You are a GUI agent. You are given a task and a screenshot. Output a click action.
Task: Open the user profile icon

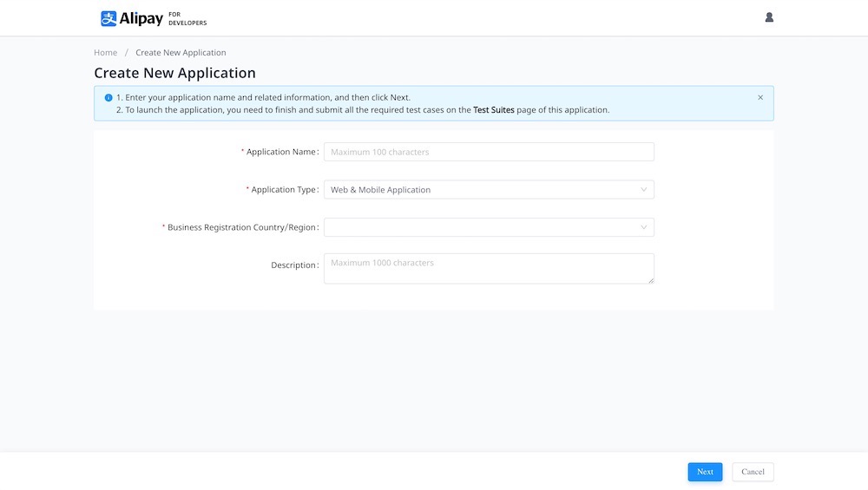[x=769, y=17]
